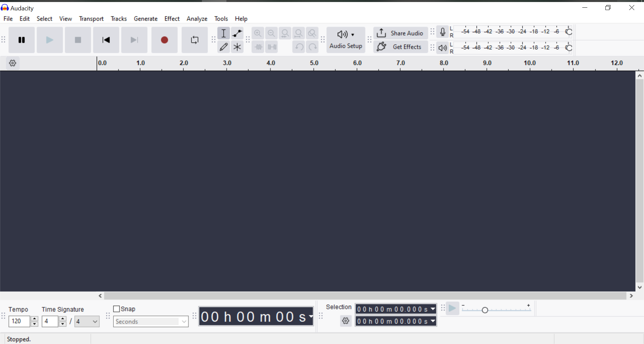Open the Effect menu
The width and height of the screenshot is (644, 344).
click(x=172, y=19)
